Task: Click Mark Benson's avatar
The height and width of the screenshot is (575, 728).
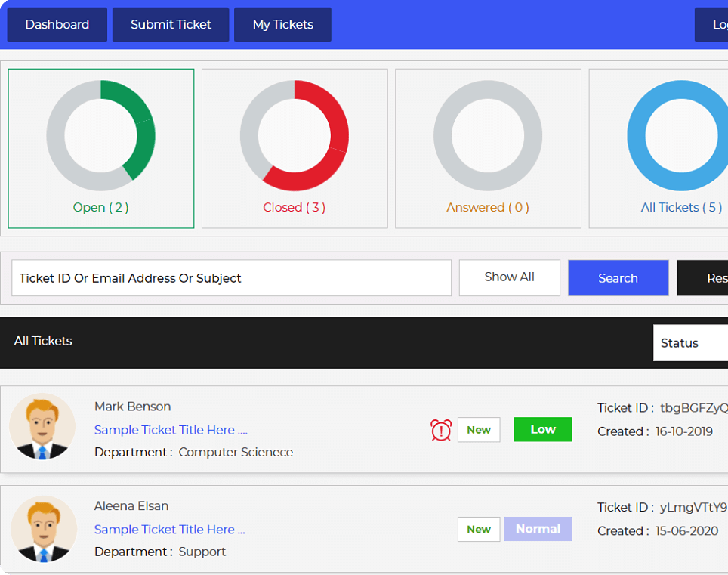Action: 42,426
